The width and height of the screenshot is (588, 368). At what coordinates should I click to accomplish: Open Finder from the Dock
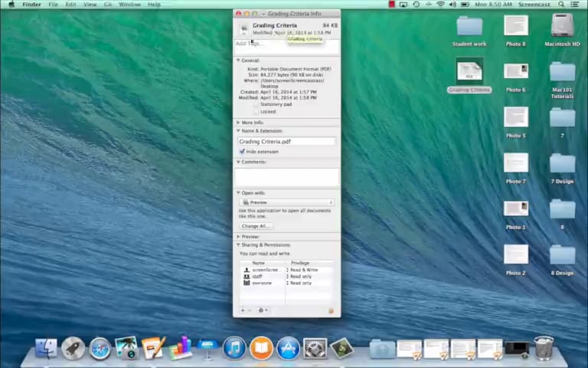click(46, 348)
